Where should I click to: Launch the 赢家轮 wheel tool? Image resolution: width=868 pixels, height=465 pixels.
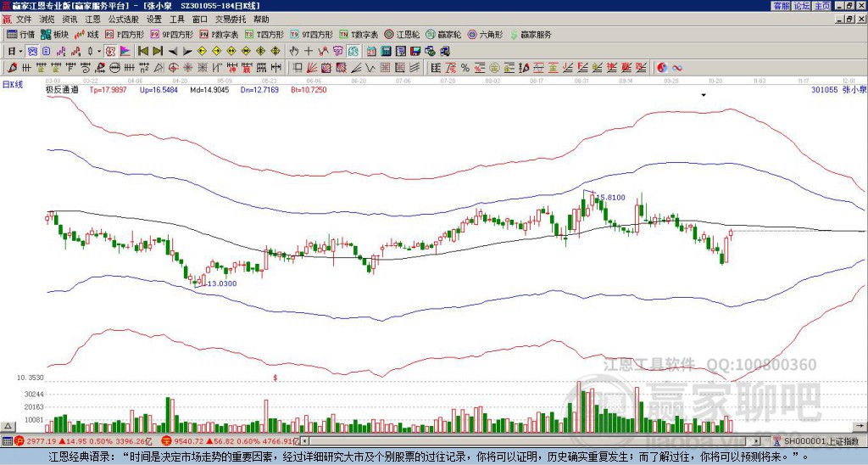click(x=443, y=34)
